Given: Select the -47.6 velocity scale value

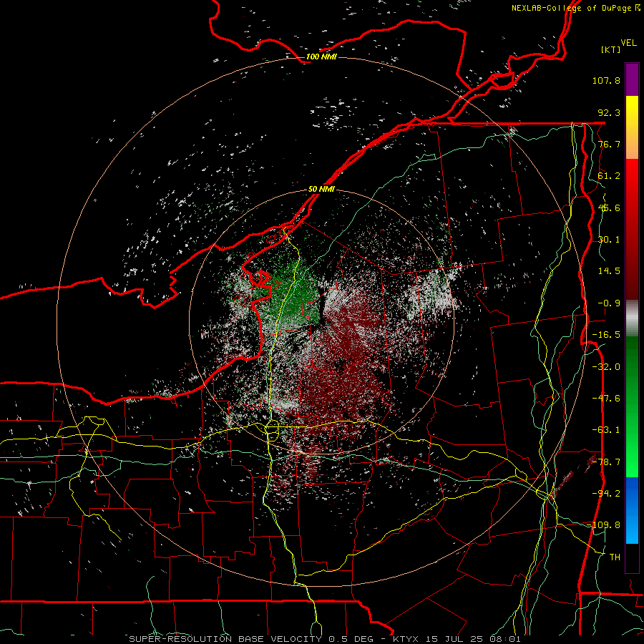Looking at the screenshot, I should 606,399.
